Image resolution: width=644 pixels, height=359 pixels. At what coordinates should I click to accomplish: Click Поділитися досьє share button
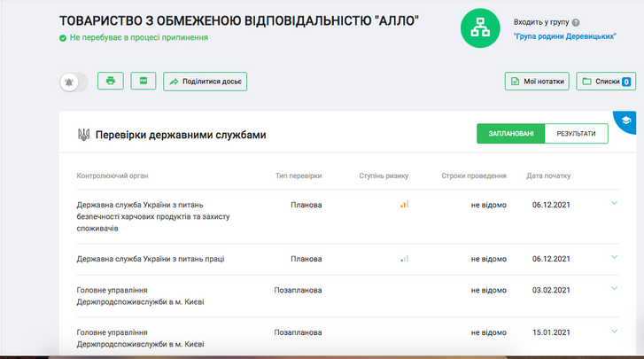[x=205, y=82]
